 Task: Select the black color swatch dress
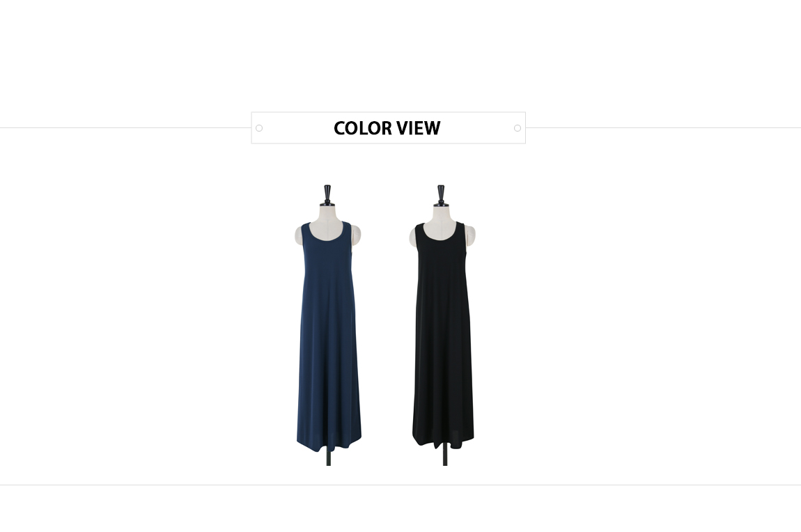click(442, 326)
